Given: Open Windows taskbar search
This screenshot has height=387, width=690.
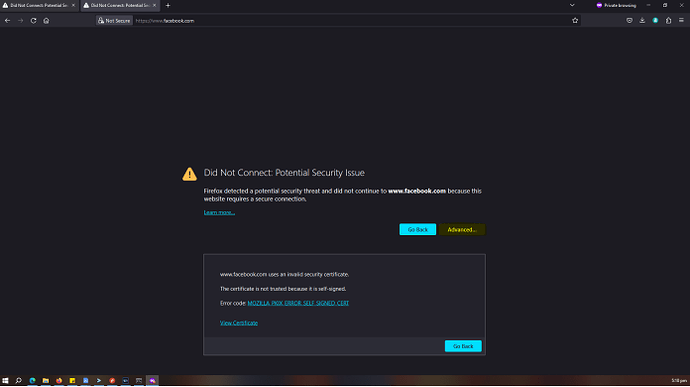Looking at the screenshot, I should (x=18, y=381).
